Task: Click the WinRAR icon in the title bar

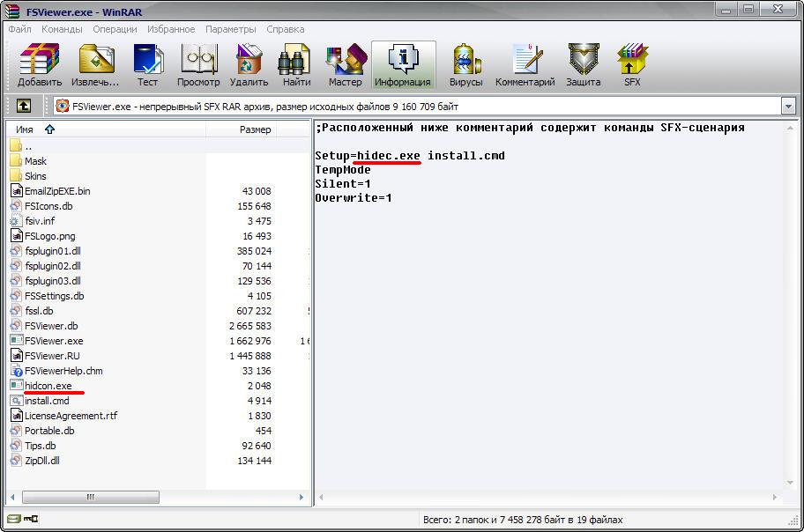Action: [x=12, y=11]
